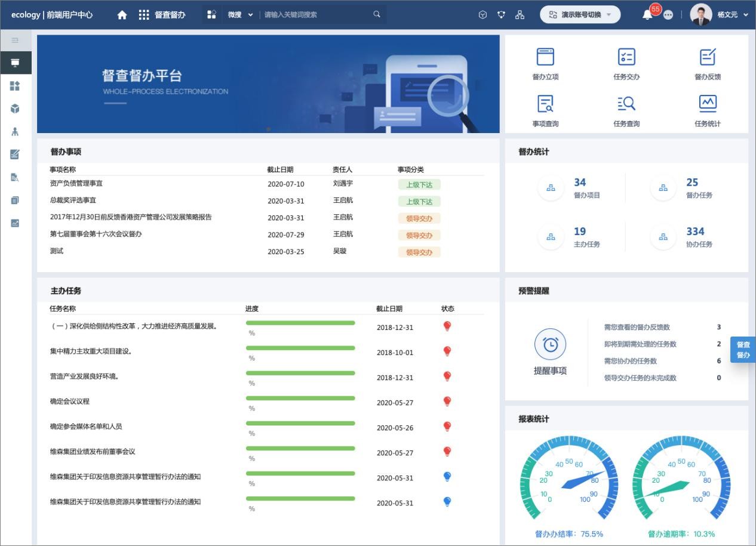Open the 确定会议议程 task link
Image resolution: width=756 pixels, height=546 pixels.
coord(70,402)
